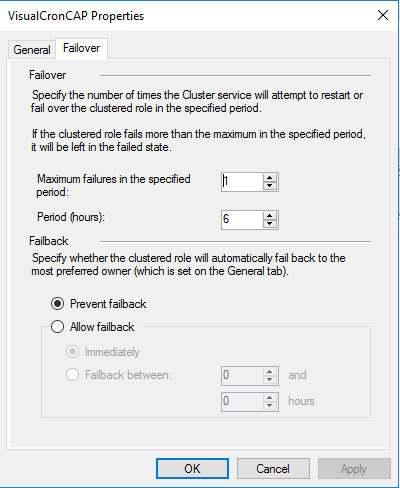Close the VisualCronCAP Properties dialog
400x488 pixels.
click(383, 15)
